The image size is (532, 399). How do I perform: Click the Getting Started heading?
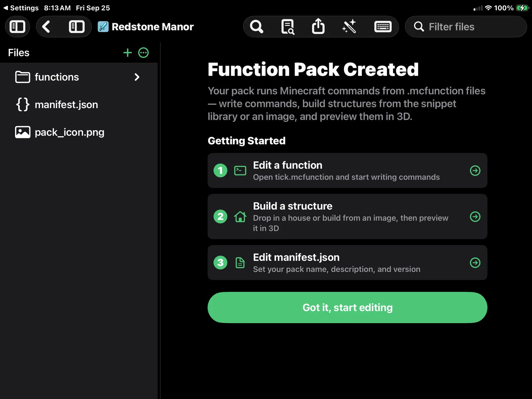[x=247, y=141]
